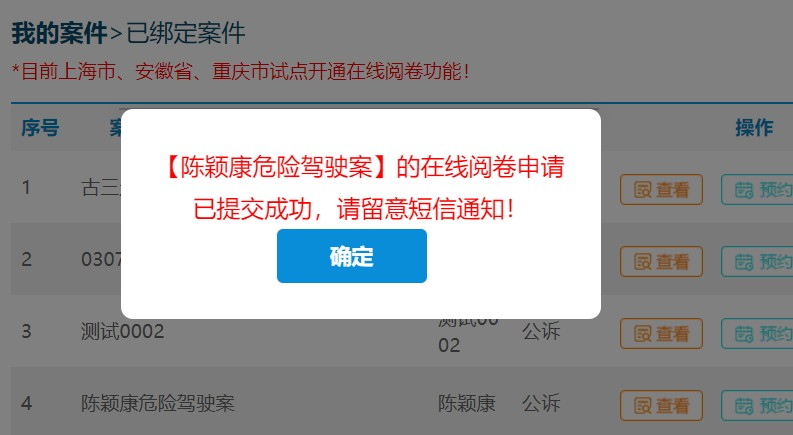Open 查看 for case row 2
The width and height of the screenshot is (793, 435).
(x=661, y=262)
